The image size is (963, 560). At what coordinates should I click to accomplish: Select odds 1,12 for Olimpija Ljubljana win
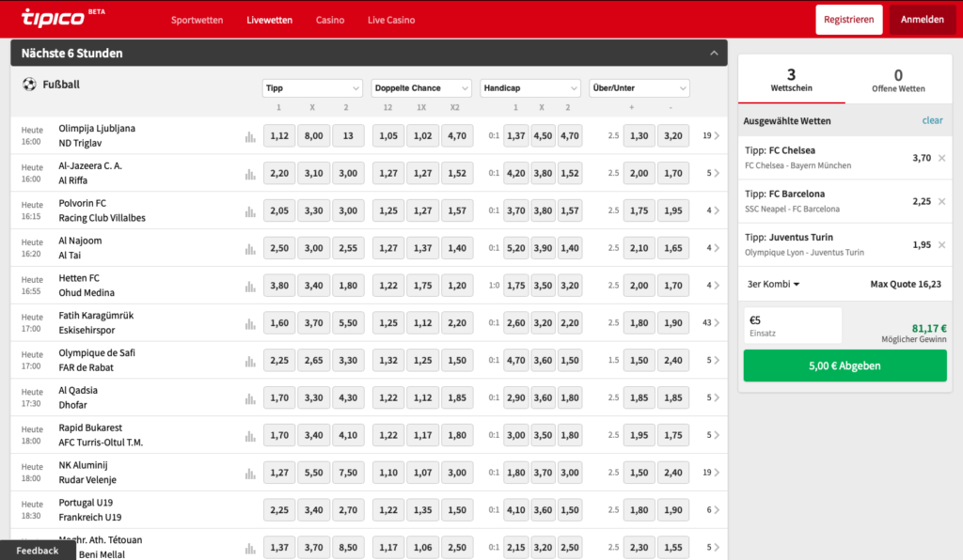pyautogui.click(x=279, y=135)
